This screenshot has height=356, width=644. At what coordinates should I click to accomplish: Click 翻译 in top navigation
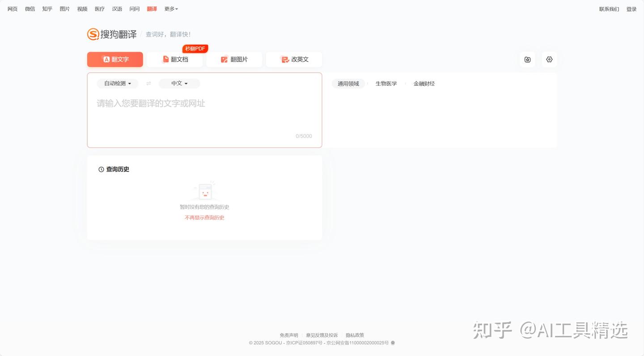point(152,9)
